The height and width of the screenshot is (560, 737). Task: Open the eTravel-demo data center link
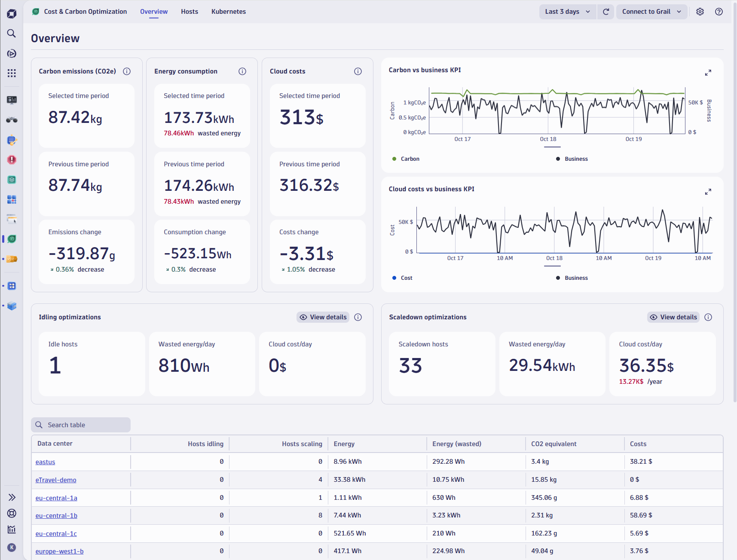point(56,480)
